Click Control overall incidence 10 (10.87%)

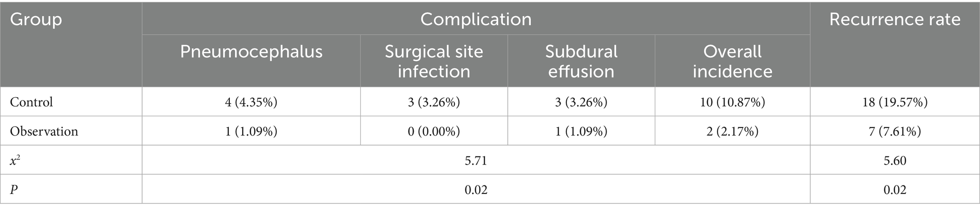(x=732, y=102)
